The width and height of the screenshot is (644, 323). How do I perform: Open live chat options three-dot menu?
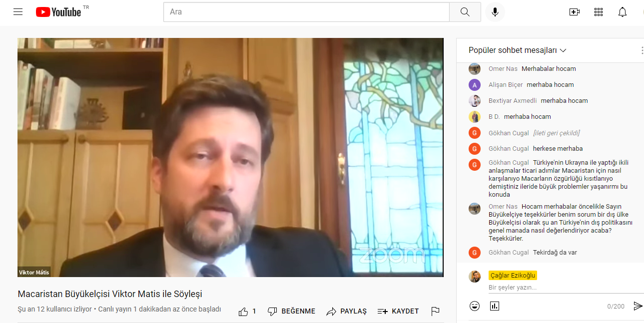click(x=642, y=50)
